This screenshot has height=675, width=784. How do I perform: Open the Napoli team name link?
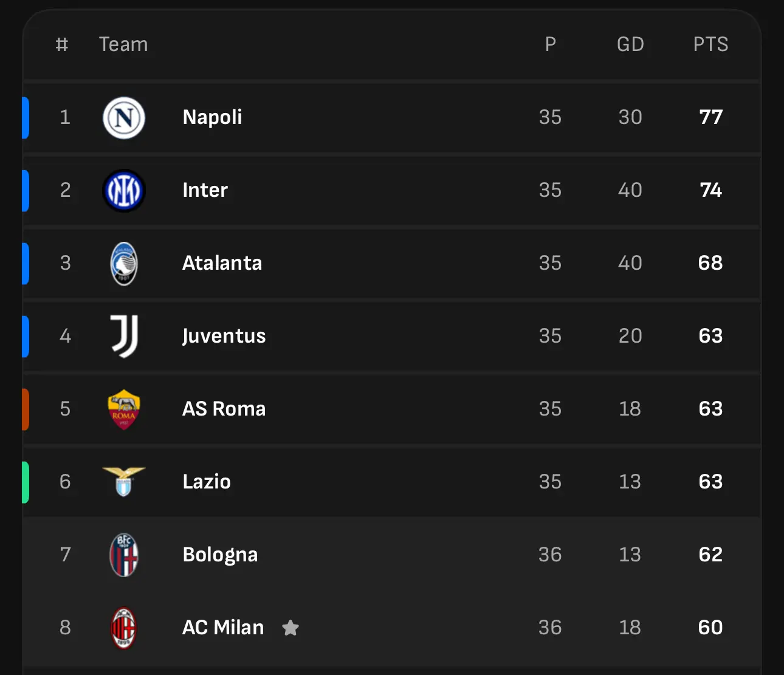212,117
